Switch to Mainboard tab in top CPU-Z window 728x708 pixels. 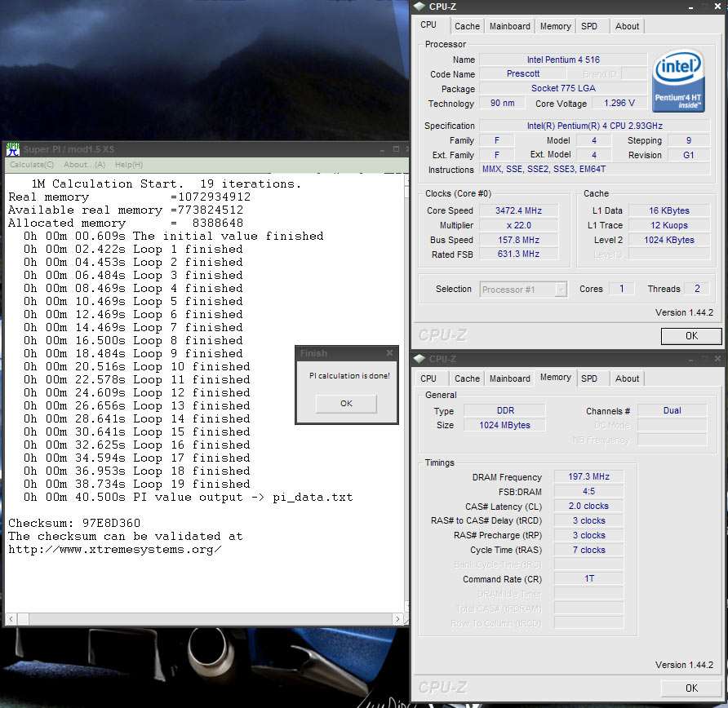coord(509,26)
